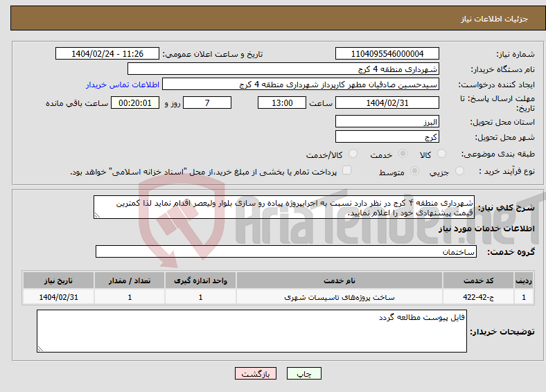Click the deadline hour 13:00 field
The height and width of the screenshot is (392, 546).
[x=282, y=103]
